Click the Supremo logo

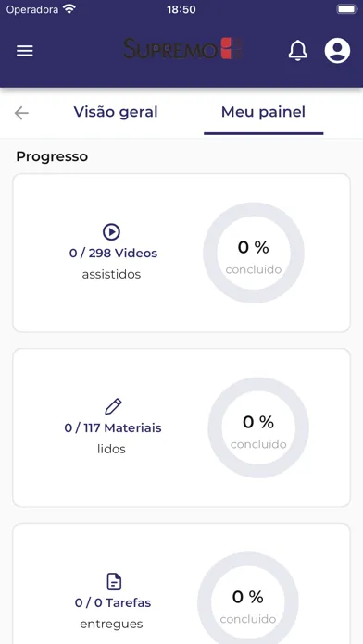(183, 49)
